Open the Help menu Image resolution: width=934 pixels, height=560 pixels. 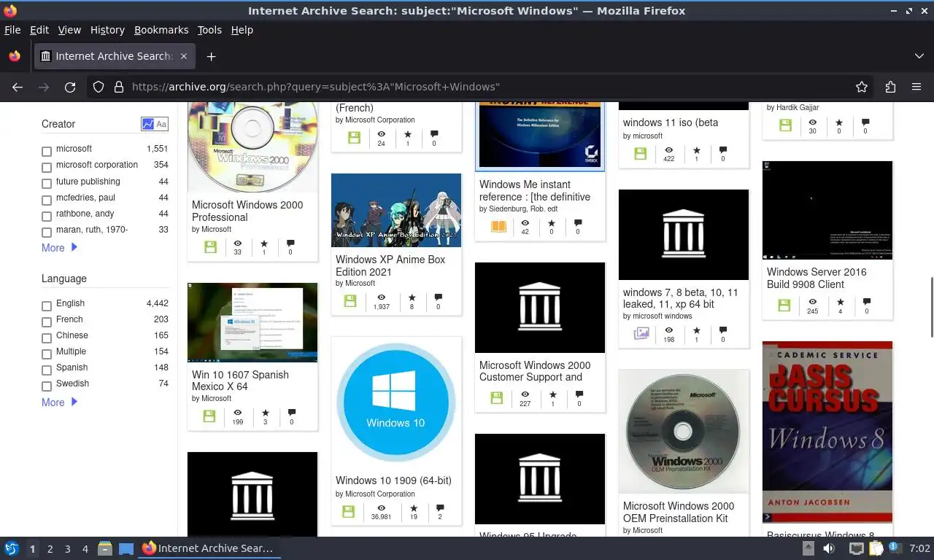point(242,30)
